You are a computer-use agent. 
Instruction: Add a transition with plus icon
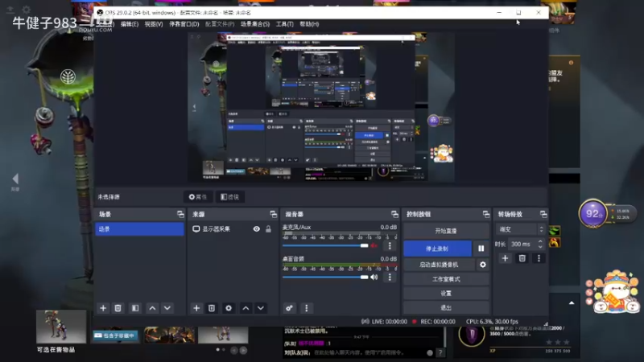506,258
